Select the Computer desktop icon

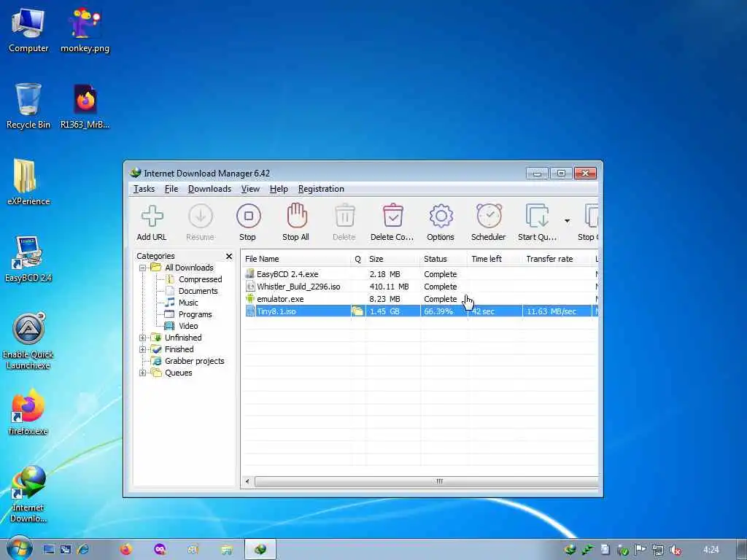pos(28,31)
